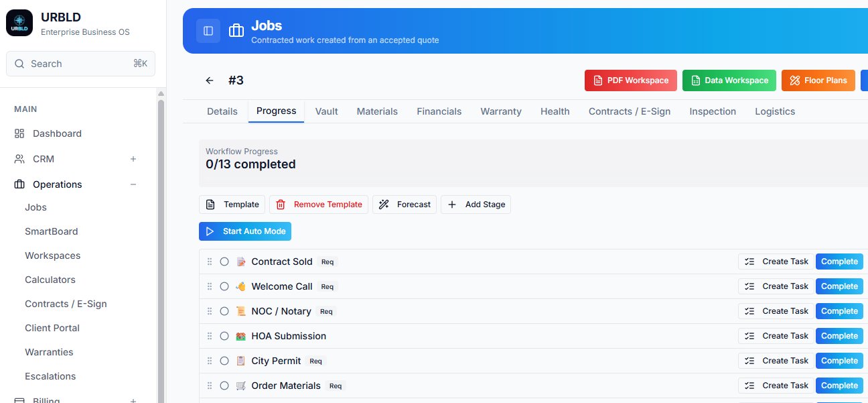The height and width of the screenshot is (403, 868).
Task: Click the magnifier icon in the search box
Action: point(20,64)
